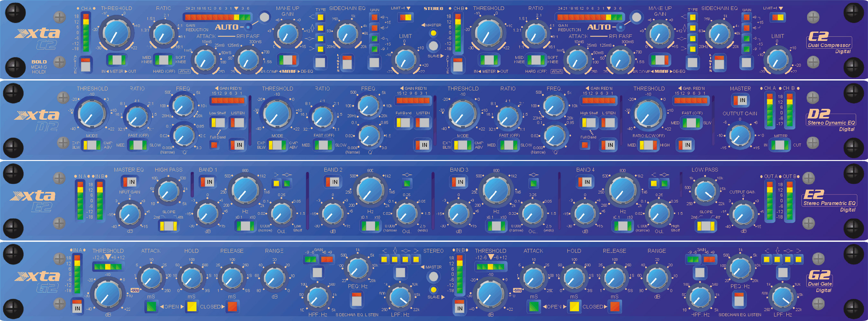Click the XTA C2 logo
The height and width of the screenshot is (321, 868).
click(38, 39)
